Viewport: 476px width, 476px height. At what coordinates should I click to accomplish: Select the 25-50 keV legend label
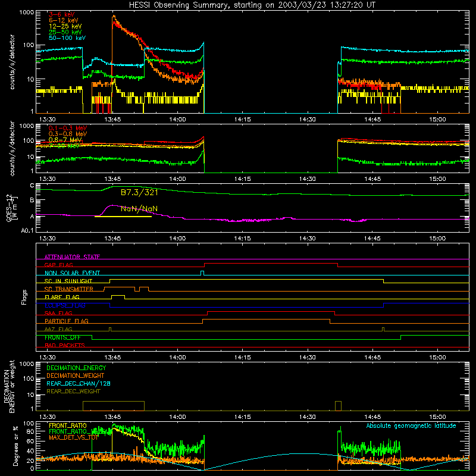click(x=65, y=32)
